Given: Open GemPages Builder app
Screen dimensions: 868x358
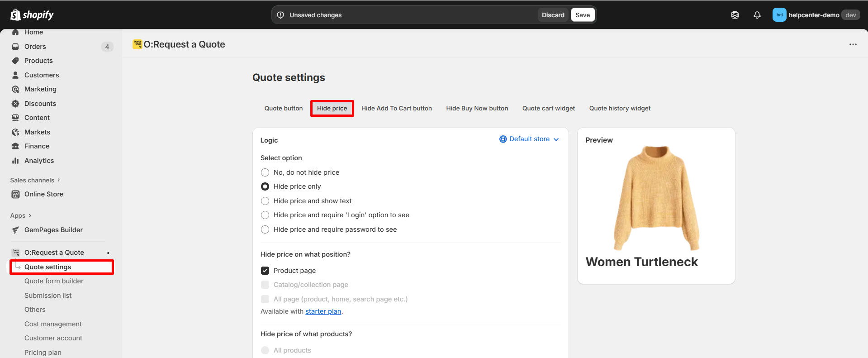Looking at the screenshot, I should tap(53, 230).
